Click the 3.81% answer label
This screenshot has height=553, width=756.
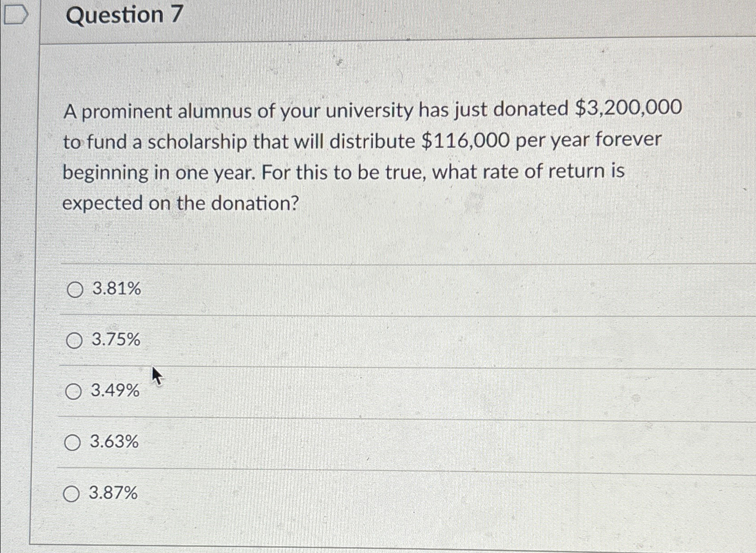[x=117, y=288]
